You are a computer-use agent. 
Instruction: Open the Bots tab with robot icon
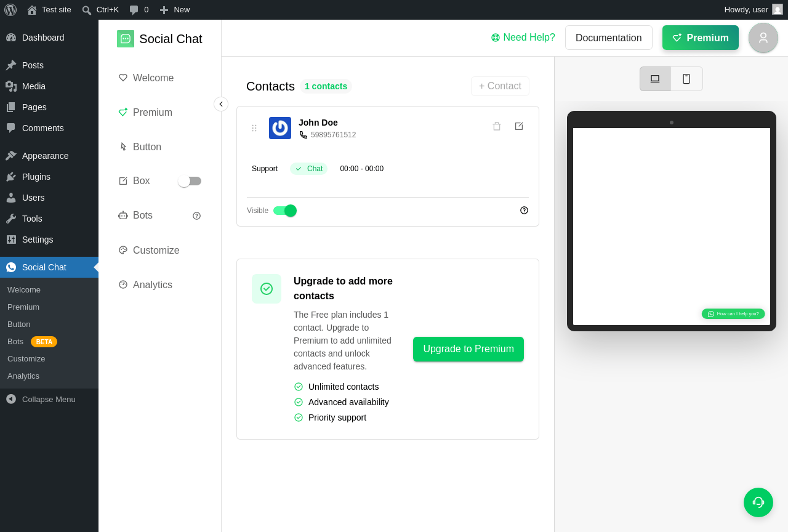[x=136, y=216]
